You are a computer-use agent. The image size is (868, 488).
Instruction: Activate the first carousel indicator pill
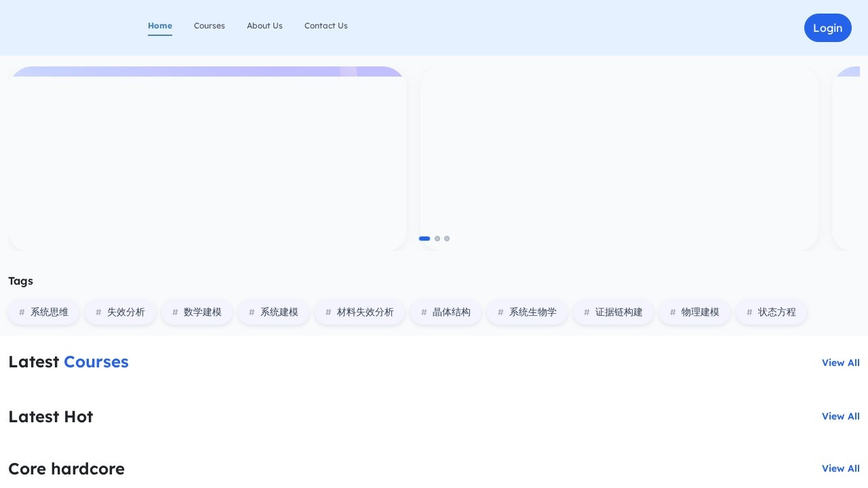pyautogui.click(x=425, y=239)
